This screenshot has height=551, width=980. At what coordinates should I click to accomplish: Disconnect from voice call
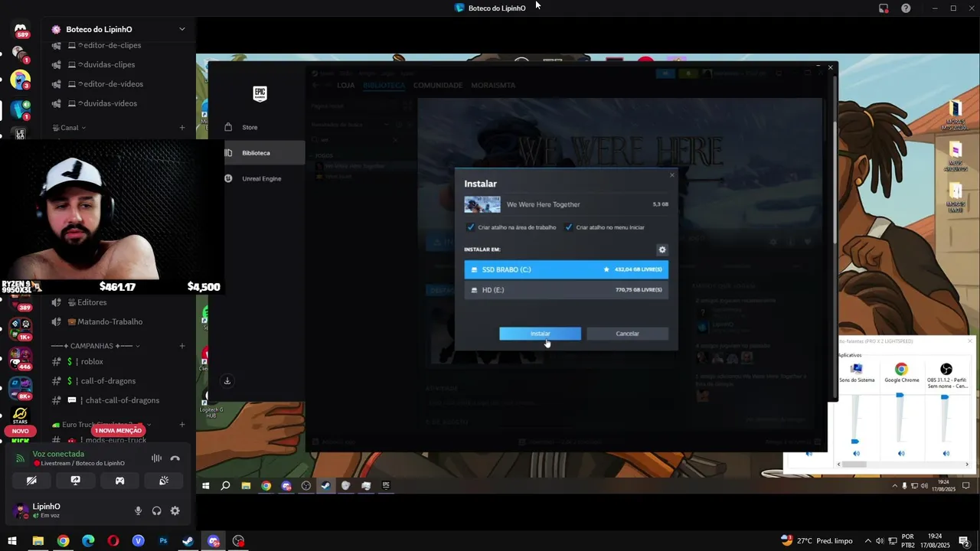tap(175, 458)
